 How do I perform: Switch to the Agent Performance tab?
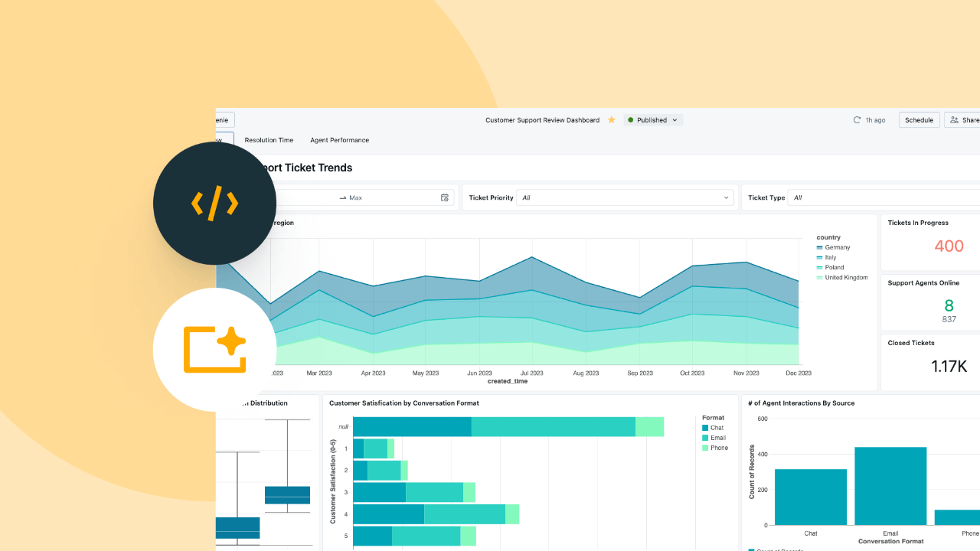point(339,140)
